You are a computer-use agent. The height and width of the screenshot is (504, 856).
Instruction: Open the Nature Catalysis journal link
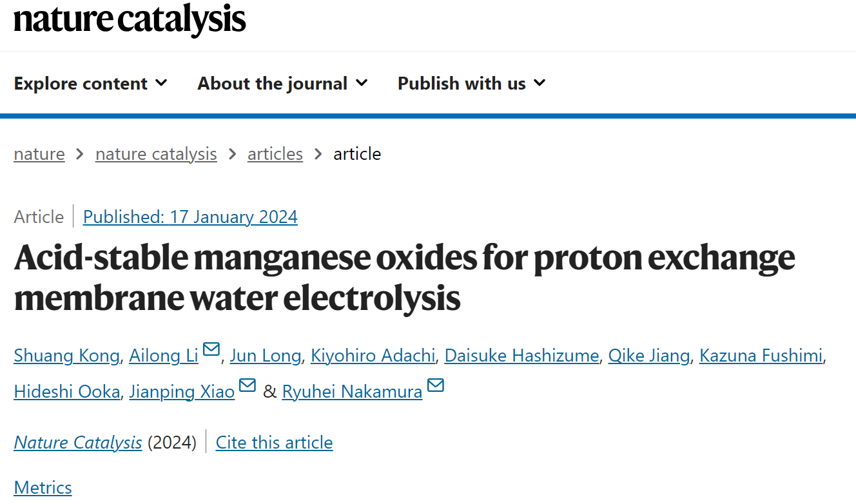tap(78, 443)
